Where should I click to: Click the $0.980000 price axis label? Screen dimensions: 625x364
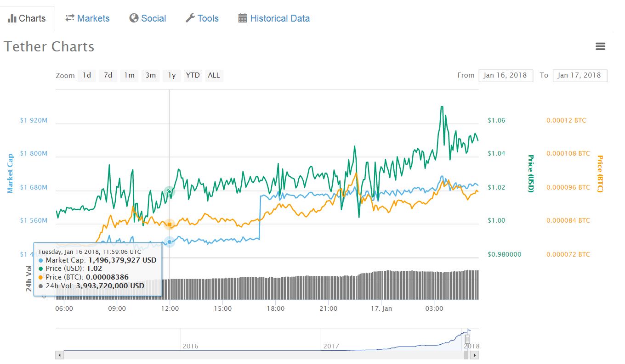click(x=505, y=254)
